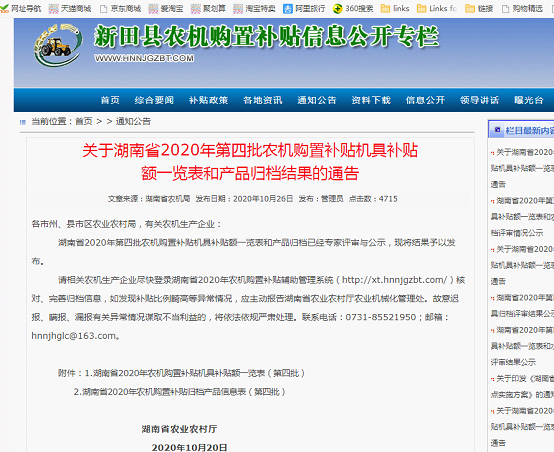Image resolution: width=554 pixels, height=452 pixels.
Task: Open the 阿里旅行 bookmark icon
Action: point(288,9)
